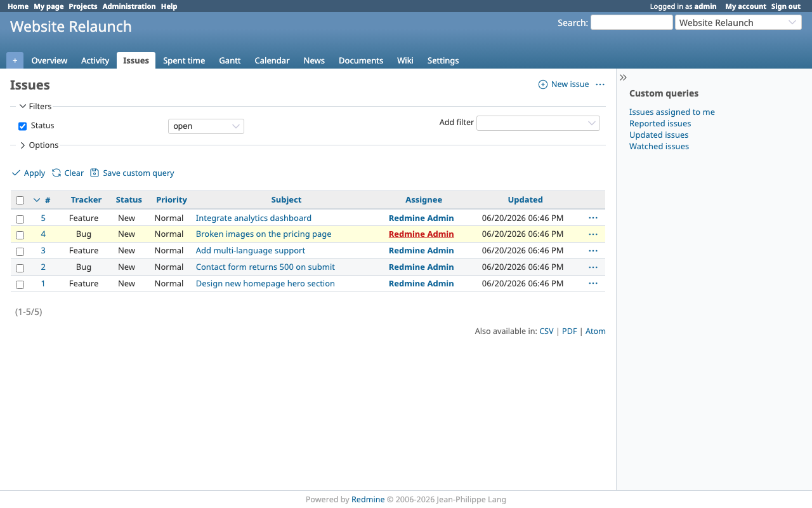Screen dimensions: 812x508
Task: Sort by Tracker column header
Action: (86, 200)
